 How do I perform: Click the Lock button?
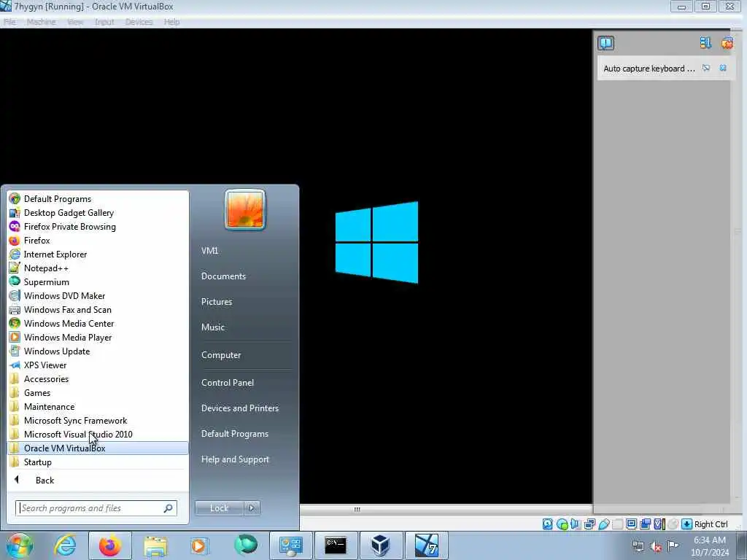click(219, 508)
